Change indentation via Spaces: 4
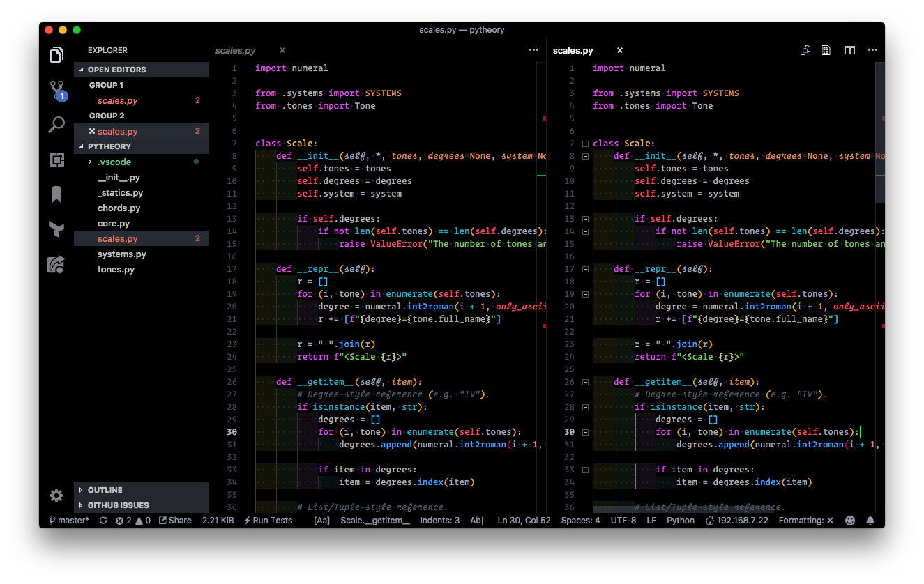Viewport: 924px width, 584px height. coord(580,521)
